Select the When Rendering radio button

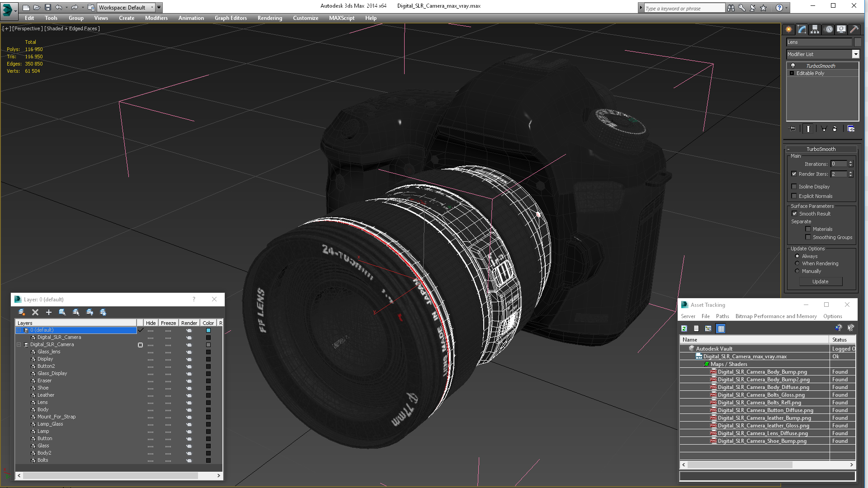[797, 263]
